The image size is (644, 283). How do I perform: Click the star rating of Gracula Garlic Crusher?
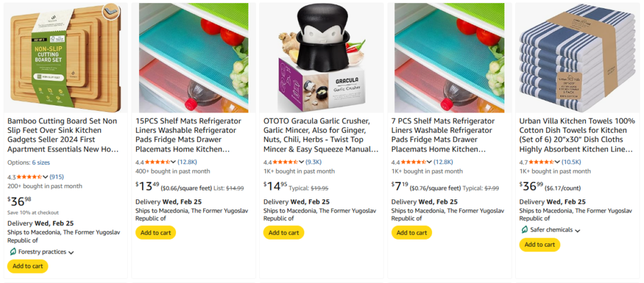point(285,162)
